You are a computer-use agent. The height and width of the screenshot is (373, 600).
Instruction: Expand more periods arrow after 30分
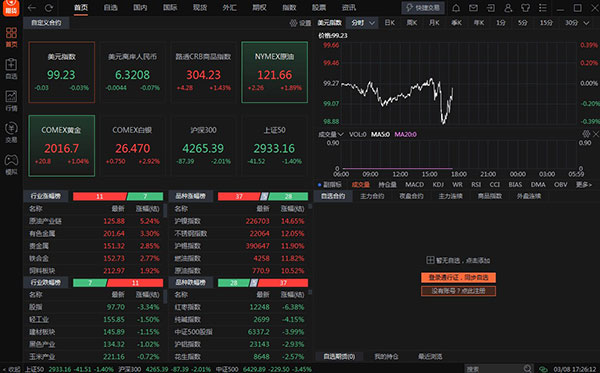pos(587,23)
